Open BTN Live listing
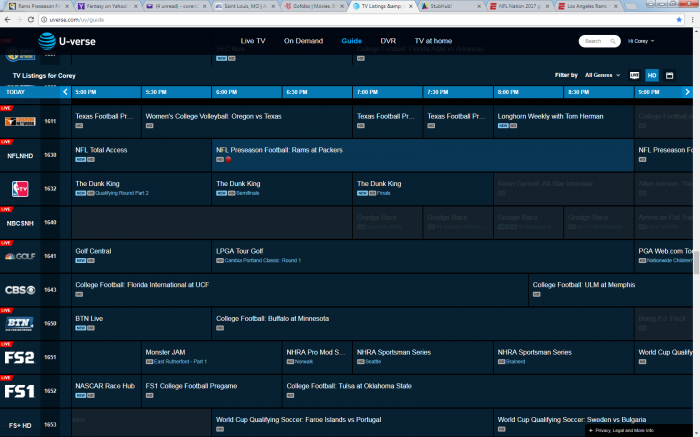Image resolution: width=700 pixels, height=437 pixels. pos(141,324)
